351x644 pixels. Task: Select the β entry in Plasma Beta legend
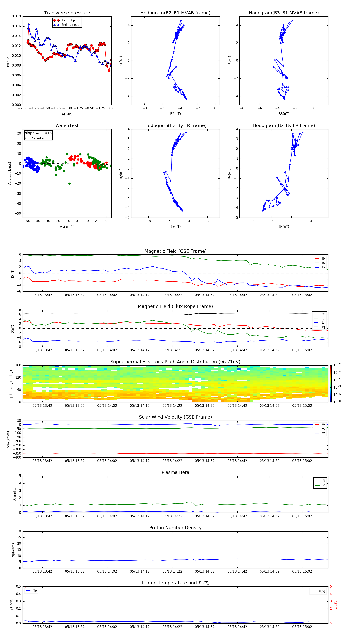point(320,486)
